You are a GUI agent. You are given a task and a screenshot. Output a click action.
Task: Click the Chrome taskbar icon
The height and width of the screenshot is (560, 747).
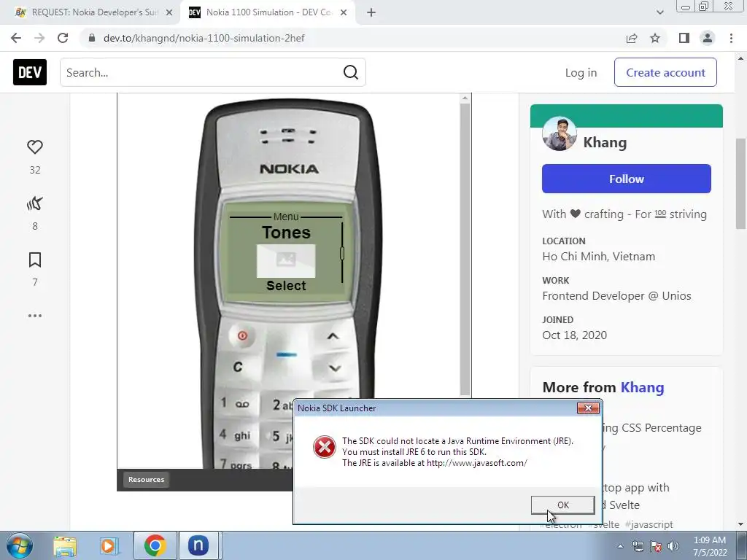155,545
